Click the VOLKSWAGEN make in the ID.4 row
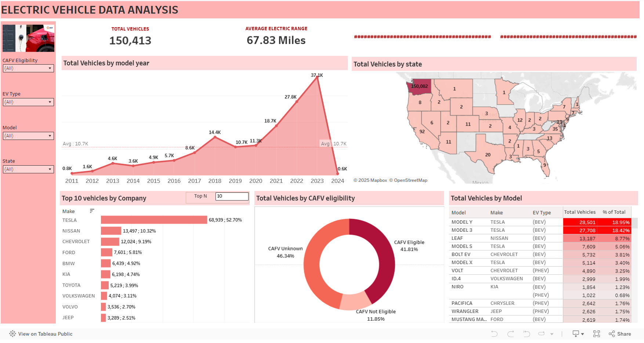This screenshot has height=343, width=644. (x=507, y=279)
